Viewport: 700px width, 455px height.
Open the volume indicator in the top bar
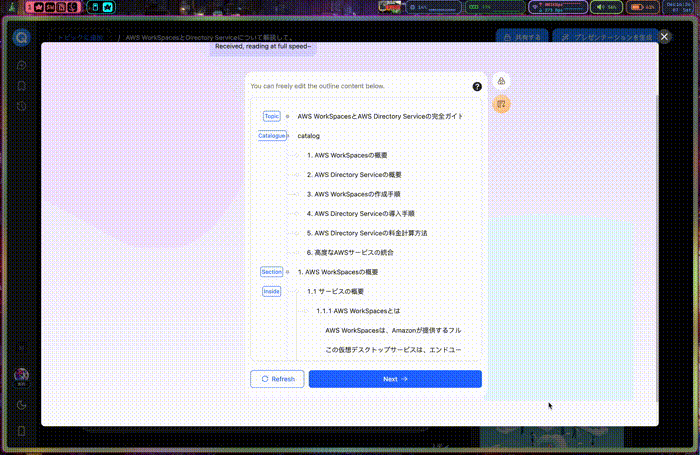tap(607, 7)
